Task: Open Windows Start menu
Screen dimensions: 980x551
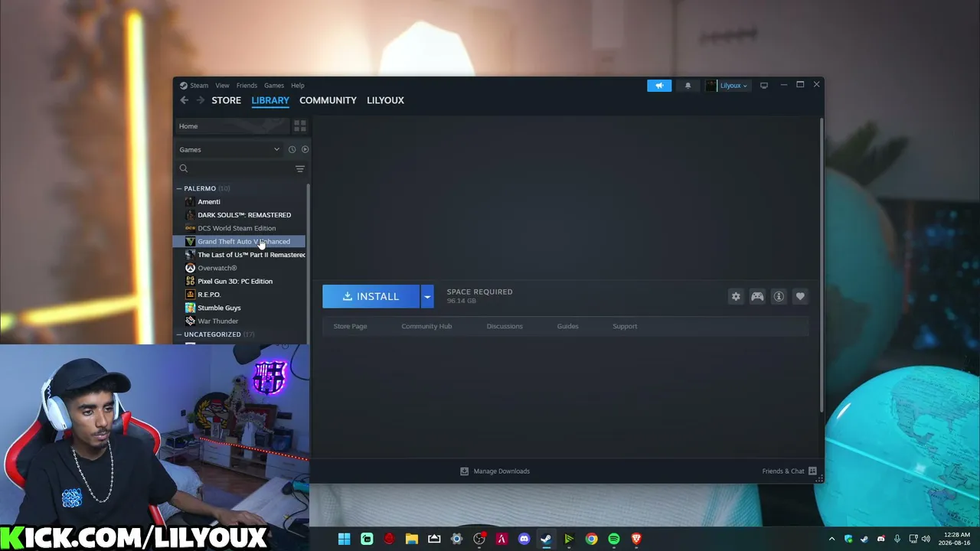Action: (x=345, y=539)
